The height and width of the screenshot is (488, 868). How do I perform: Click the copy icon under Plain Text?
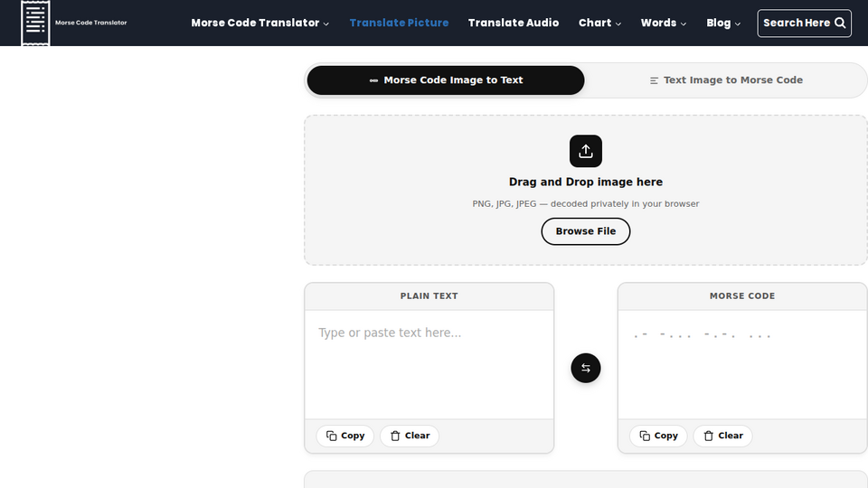tap(331, 436)
